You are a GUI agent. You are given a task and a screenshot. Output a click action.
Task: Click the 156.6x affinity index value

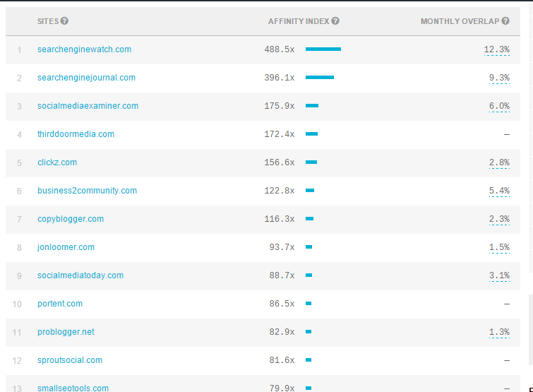click(x=280, y=162)
